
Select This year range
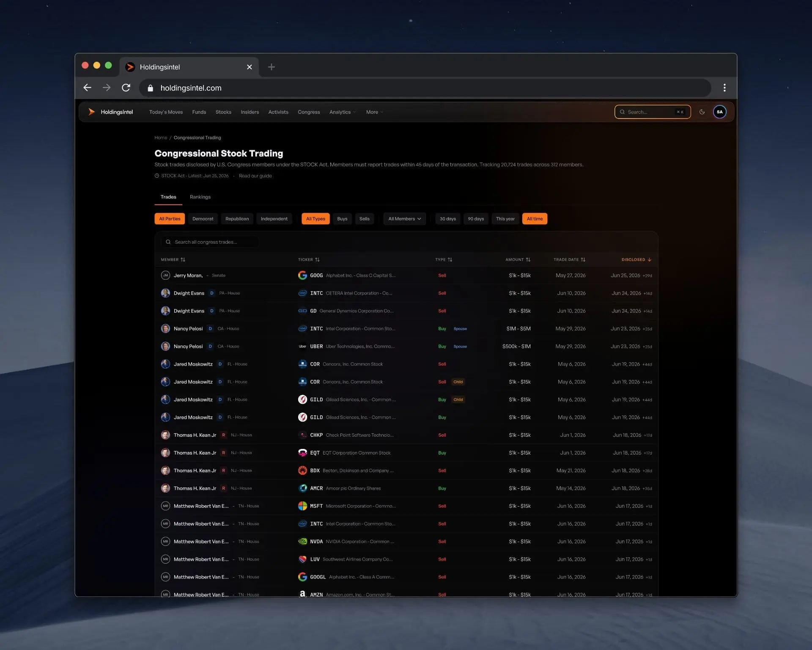coord(505,219)
